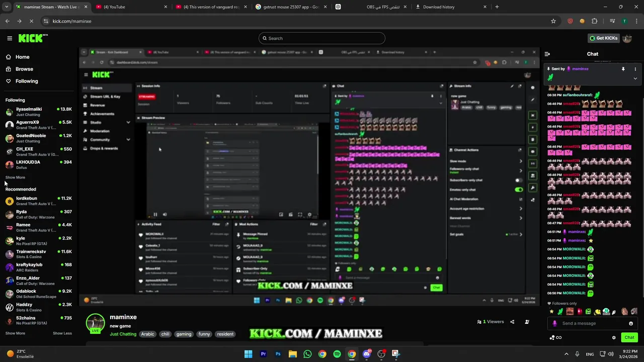Click MOROWALII's username in the 08:56 PM message
The image size is (644, 362).
tap(574, 293)
